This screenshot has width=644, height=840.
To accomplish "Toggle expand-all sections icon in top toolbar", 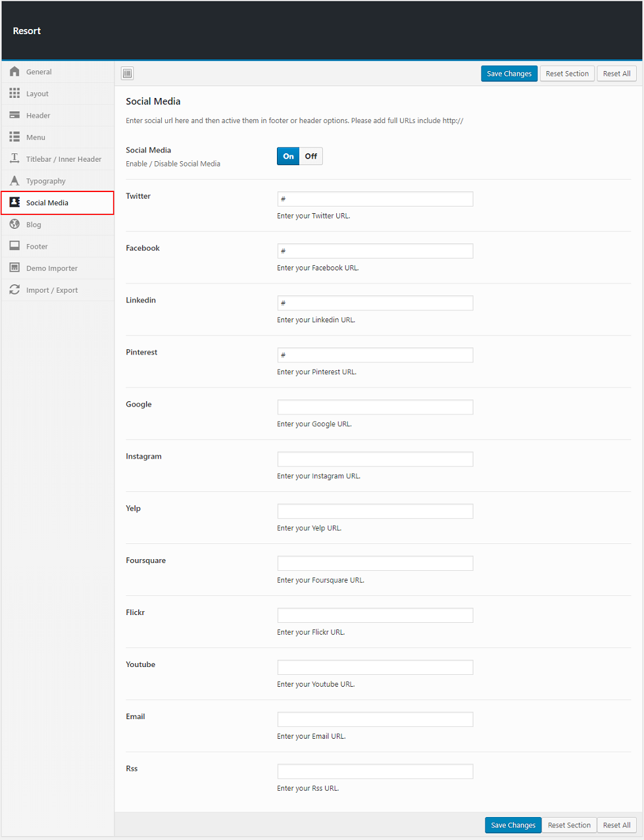I will tap(128, 74).
